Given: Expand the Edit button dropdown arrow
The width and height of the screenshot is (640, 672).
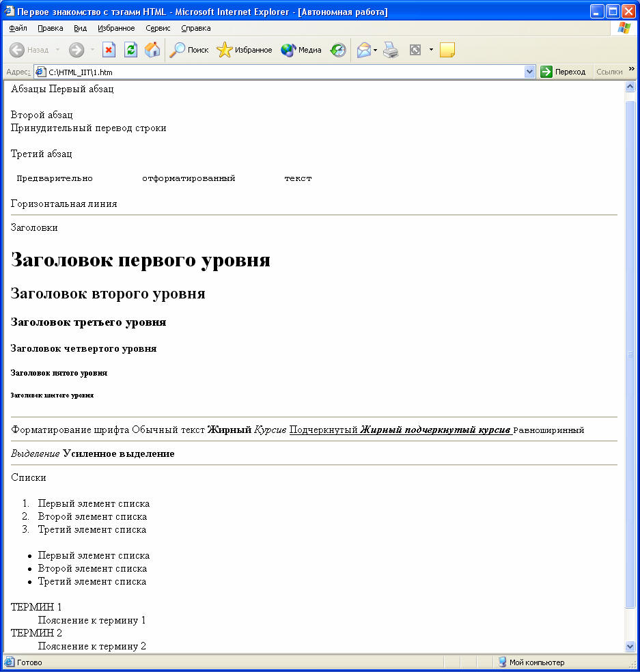Looking at the screenshot, I should [x=431, y=50].
